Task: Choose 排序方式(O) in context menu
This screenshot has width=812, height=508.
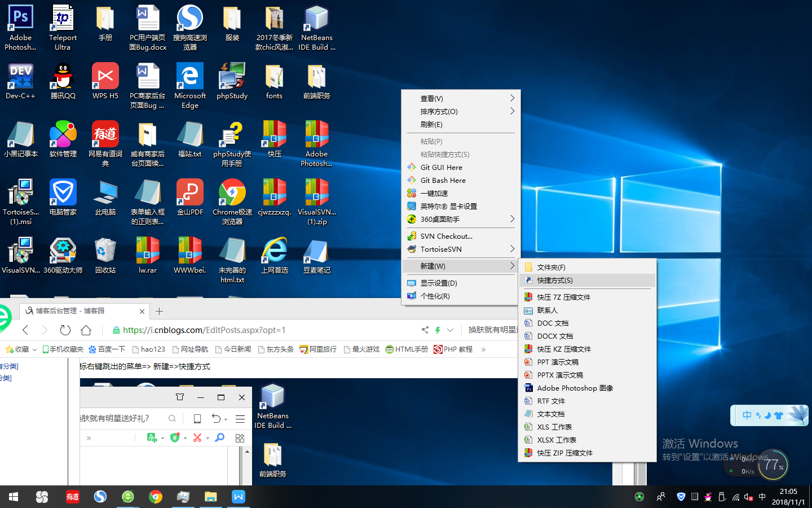Action: point(461,111)
